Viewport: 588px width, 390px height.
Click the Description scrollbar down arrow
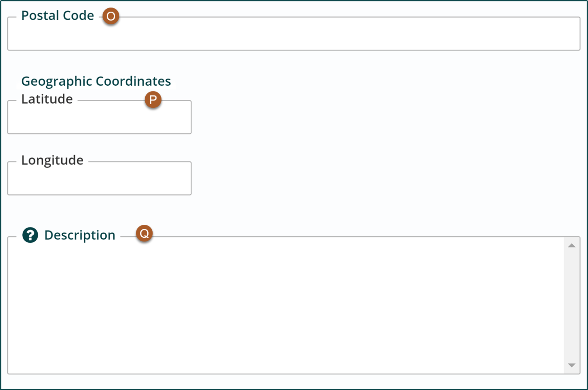coord(572,365)
